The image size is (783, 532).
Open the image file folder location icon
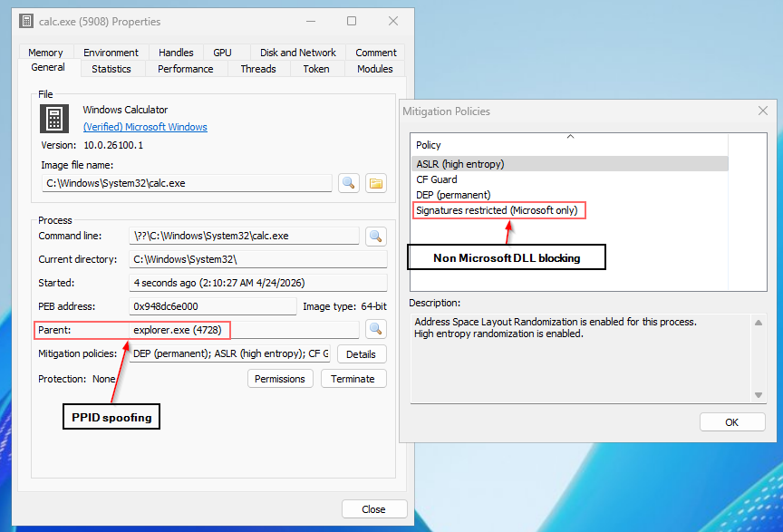point(376,183)
